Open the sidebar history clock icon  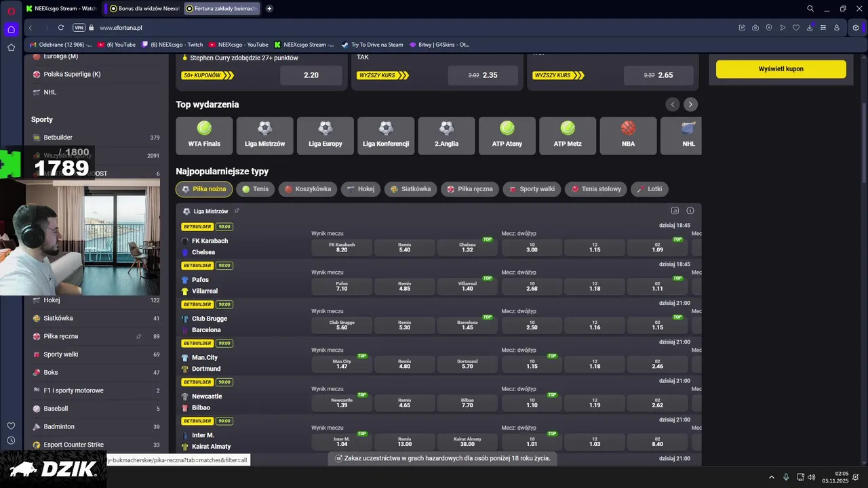(x=11, y=441)
